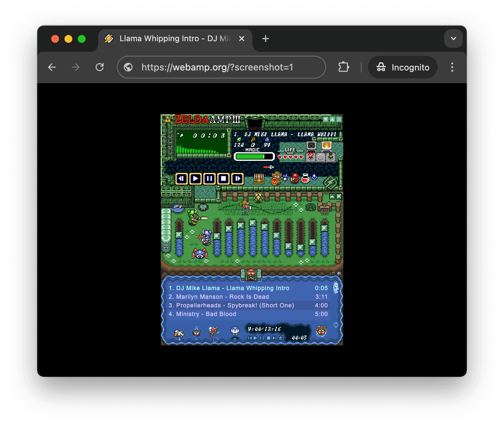The width and height of the screenshot is (504, 426).
Task: Skip to next track button
Action: click(x=237, y=179)
